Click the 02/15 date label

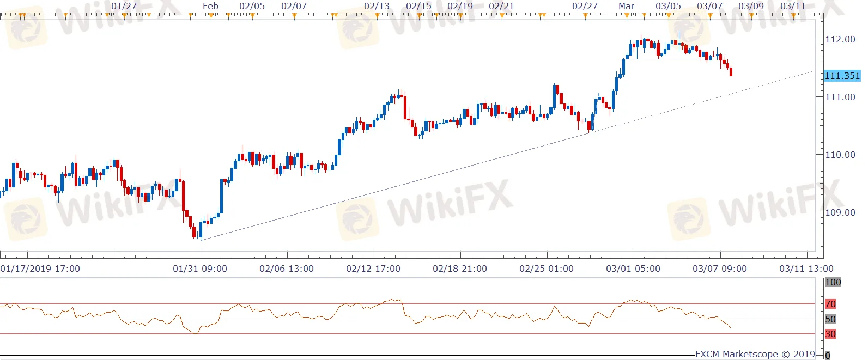pos(419,6)
